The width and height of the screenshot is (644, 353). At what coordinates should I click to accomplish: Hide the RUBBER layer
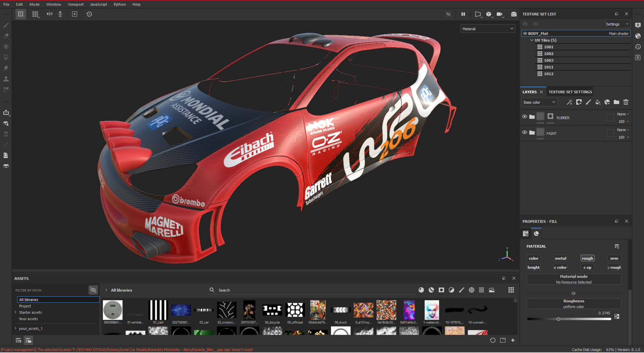click(x=525, y=116)
